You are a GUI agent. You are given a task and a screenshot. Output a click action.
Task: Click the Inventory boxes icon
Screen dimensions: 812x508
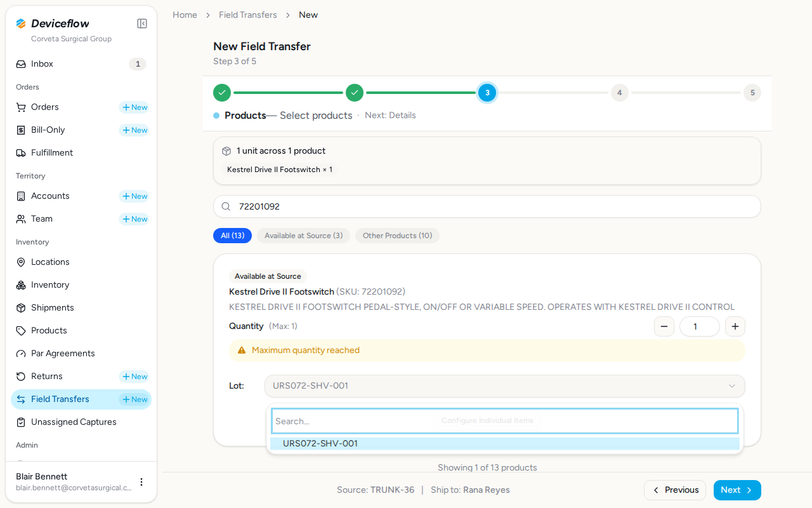(x=21, y=285)
